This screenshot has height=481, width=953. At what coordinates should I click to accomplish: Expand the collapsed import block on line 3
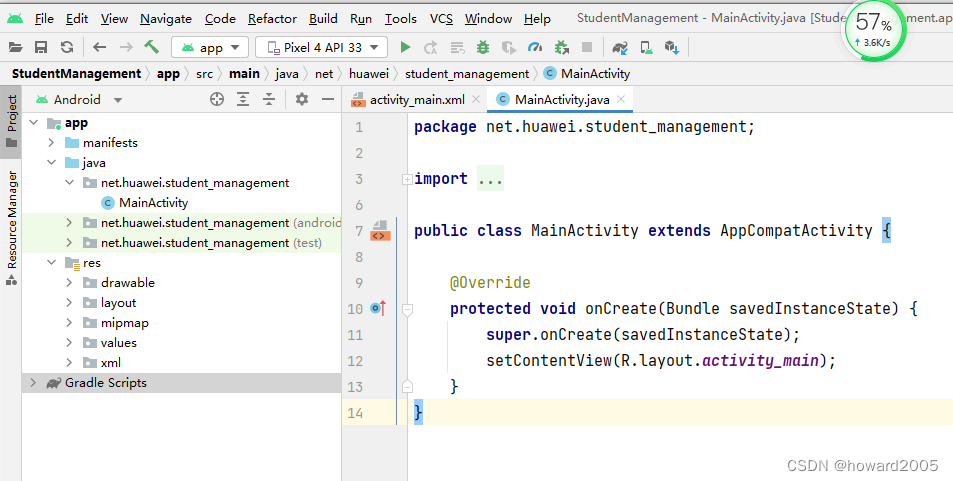point(407,179)
